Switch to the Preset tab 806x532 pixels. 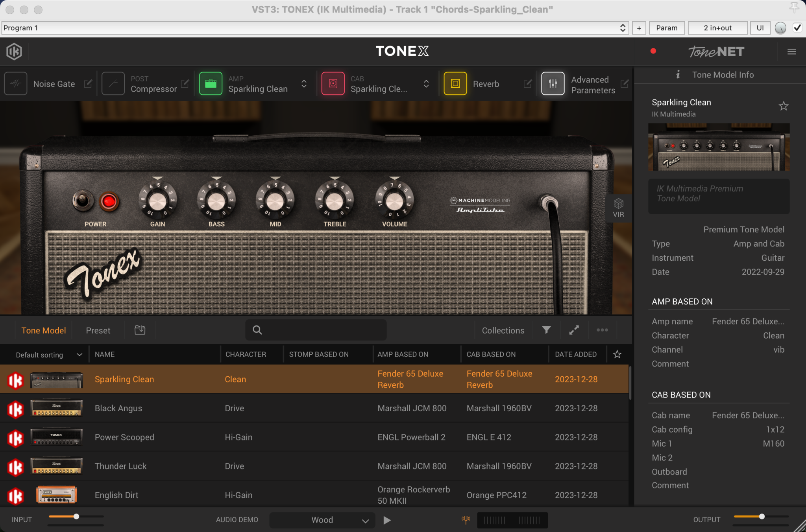pyautogui.click(x=98, y=330)
